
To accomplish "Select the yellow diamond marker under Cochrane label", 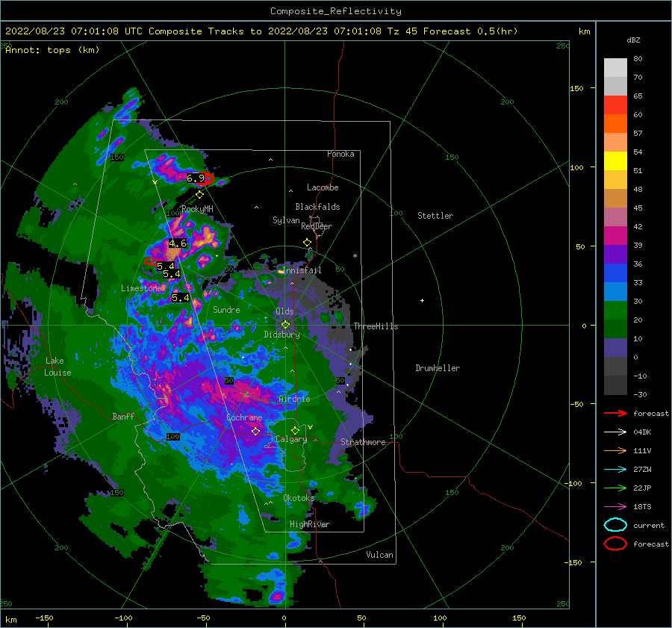I will tap(255, 432).
